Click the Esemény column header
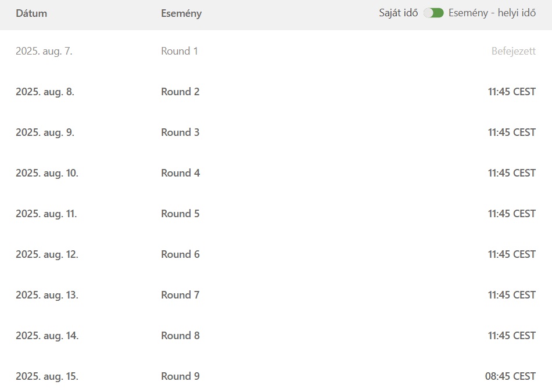The width and height of the screenshot is (552, 392). tap(181, 13)
